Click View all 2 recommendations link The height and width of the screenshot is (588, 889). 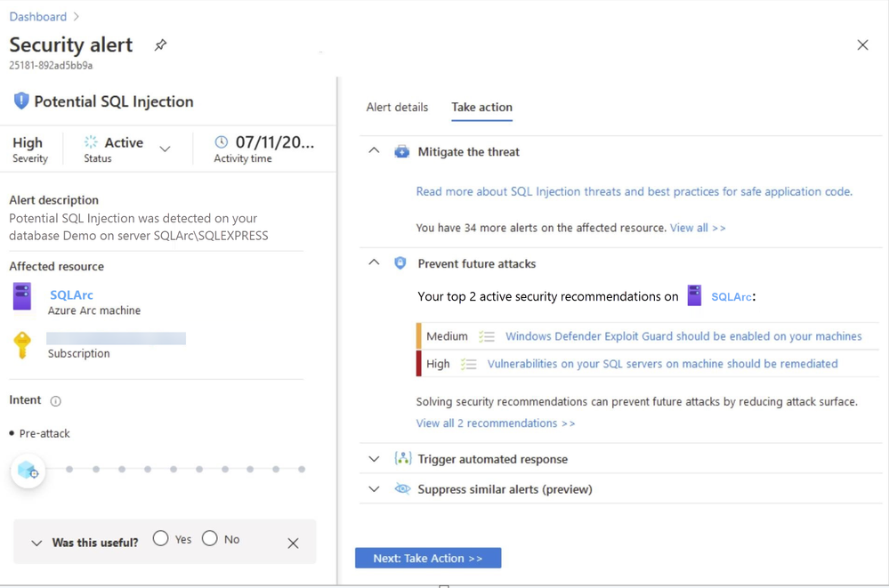(x=496, y=423)
